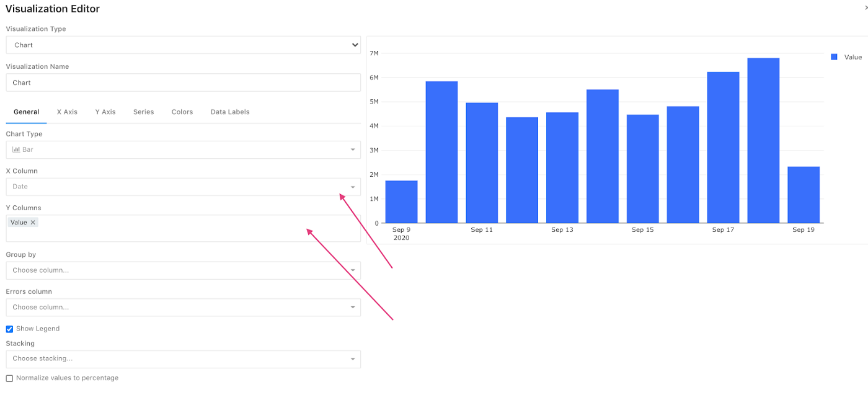The height and width of the screenshot is (395, 868).
Task: Open the Visualization Type dropdown
Action: tap(183, 45)
